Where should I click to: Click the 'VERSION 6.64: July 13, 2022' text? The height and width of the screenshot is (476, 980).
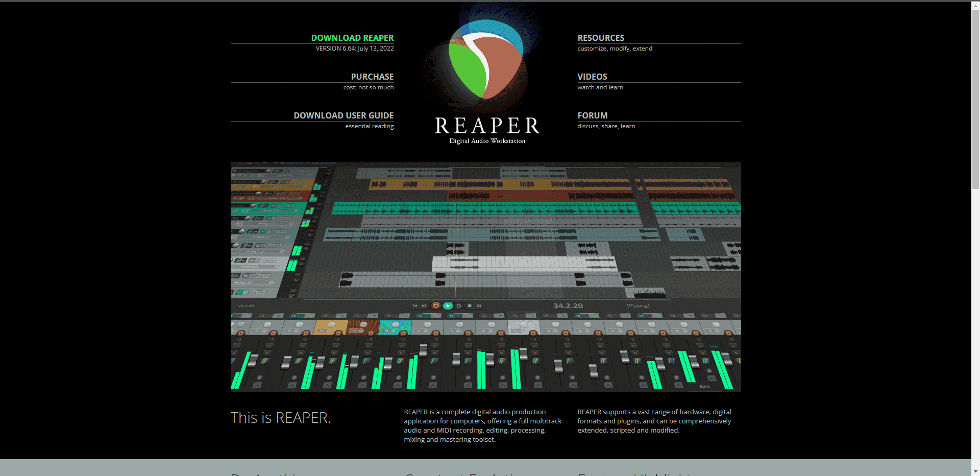point(355,49)
